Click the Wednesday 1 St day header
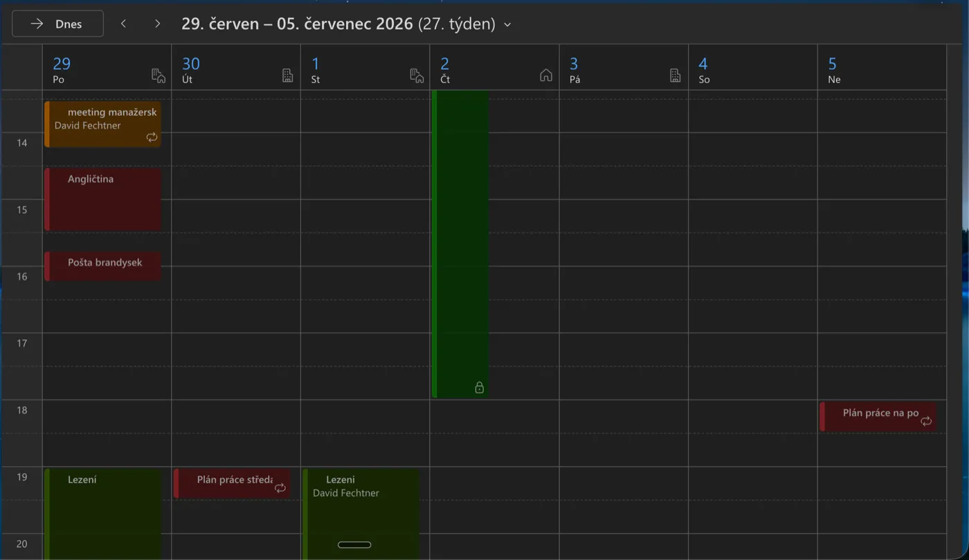969x560 pixels. pyautogui.click(x=365, y=69)
